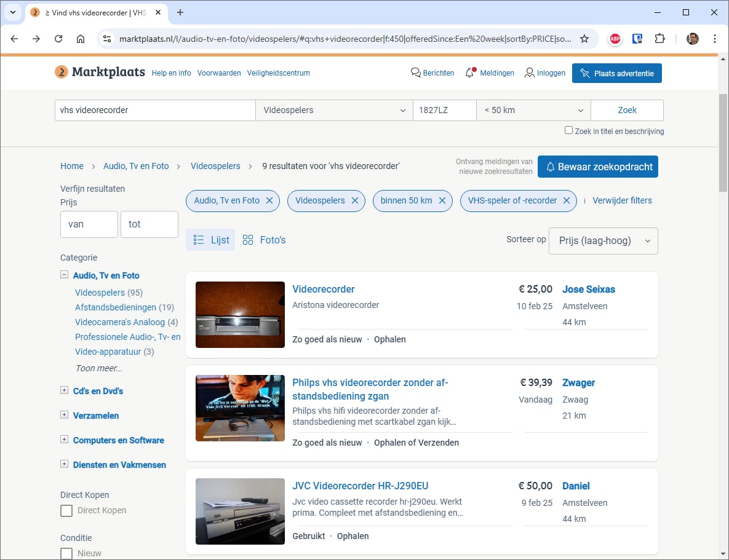Switch to Foto's grid view
The image size is (729, 560).
[264, 240]
